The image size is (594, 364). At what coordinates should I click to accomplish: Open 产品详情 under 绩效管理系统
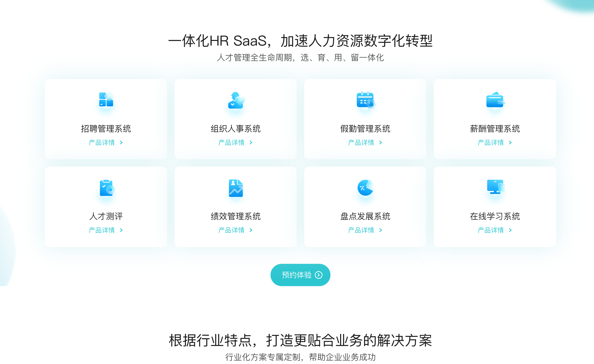coord(232,230)
